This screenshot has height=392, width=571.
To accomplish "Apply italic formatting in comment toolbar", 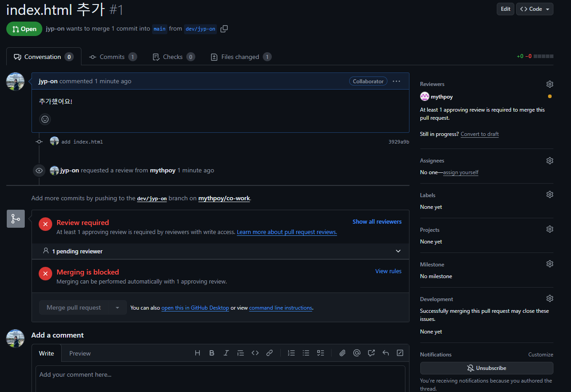I will point(226,353).
